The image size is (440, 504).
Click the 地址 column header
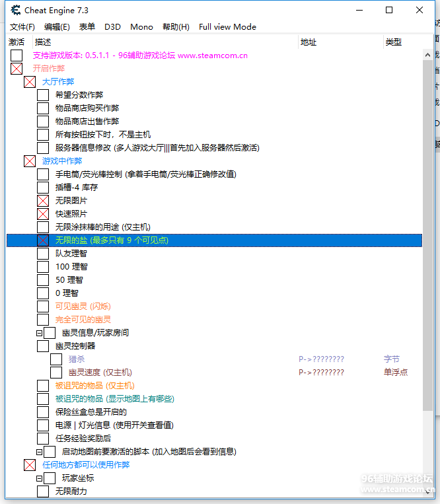(309, 42)
